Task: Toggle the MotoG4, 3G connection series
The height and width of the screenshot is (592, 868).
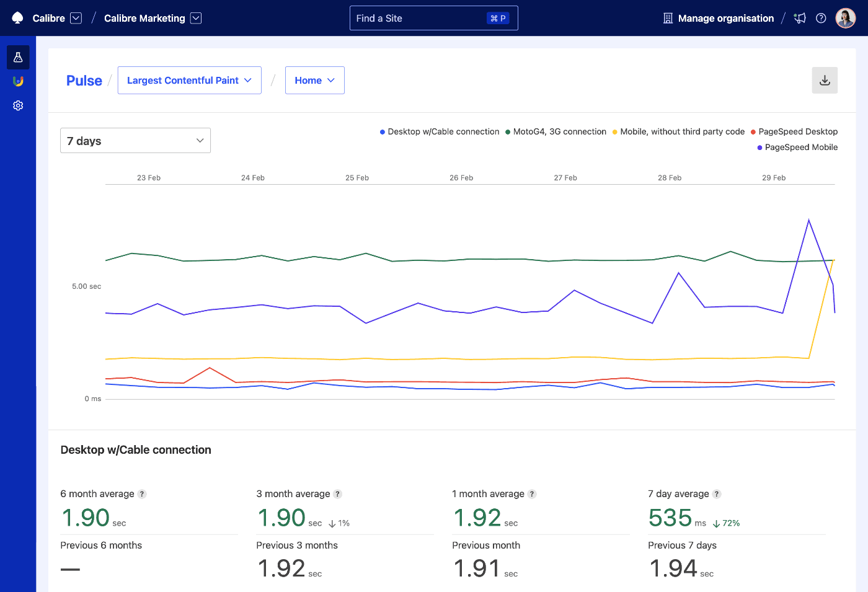Action: (x=556, y=131)
